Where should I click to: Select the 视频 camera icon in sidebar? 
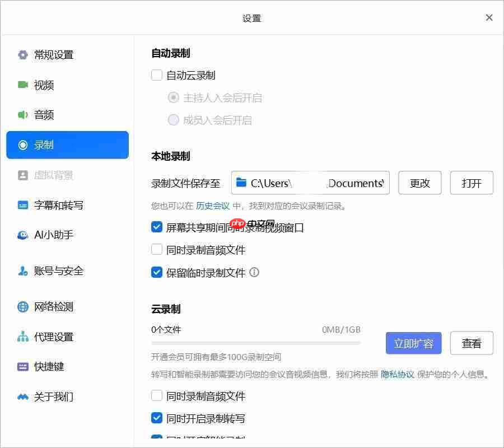tap(22, 85)
